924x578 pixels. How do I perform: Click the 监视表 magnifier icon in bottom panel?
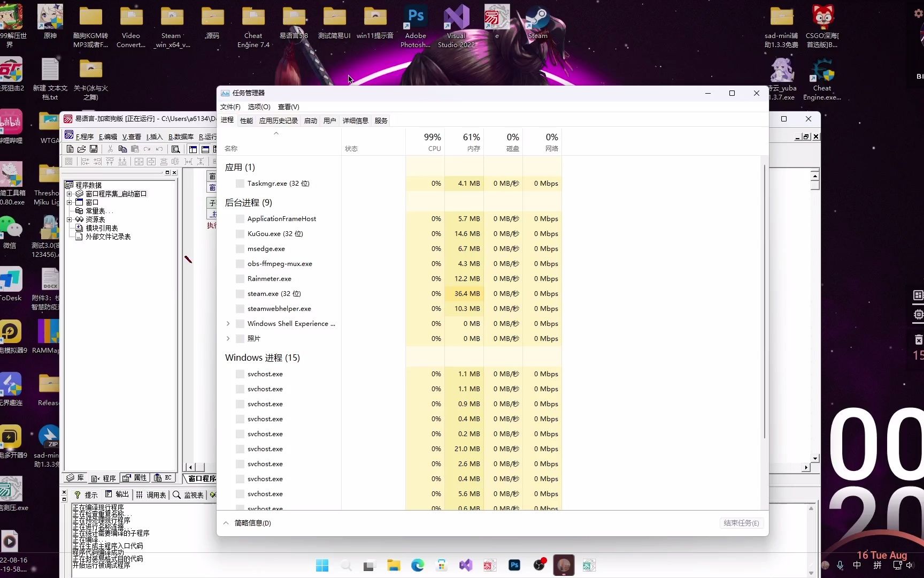[176, 495]
